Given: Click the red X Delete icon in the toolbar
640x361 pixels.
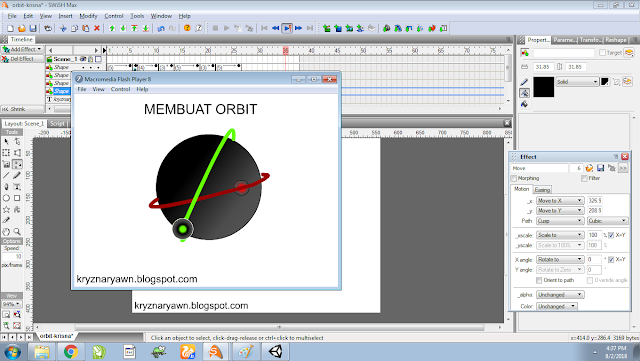Looking at the screenshot, I should point(97,28).
